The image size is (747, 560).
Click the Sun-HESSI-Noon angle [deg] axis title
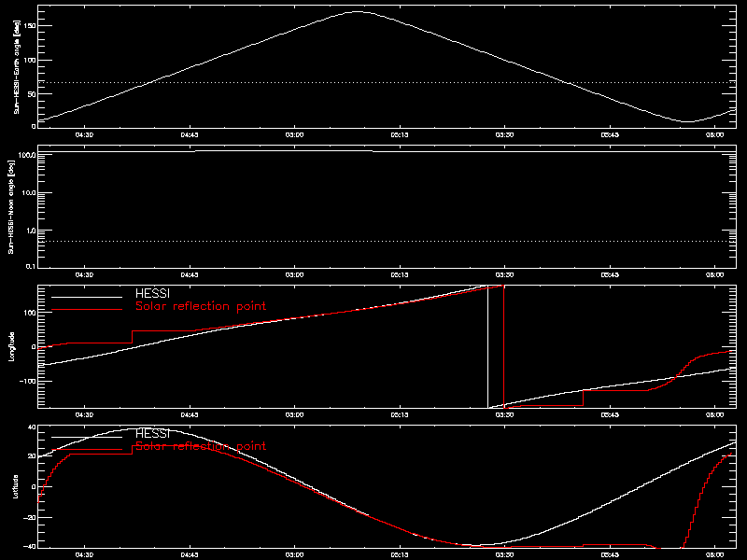pos(11,206)
